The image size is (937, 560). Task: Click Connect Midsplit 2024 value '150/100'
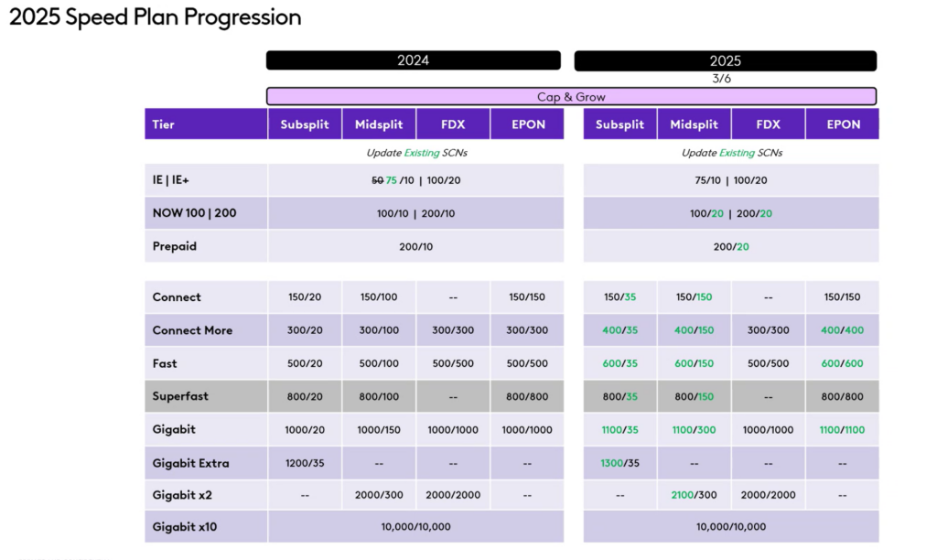379,297
